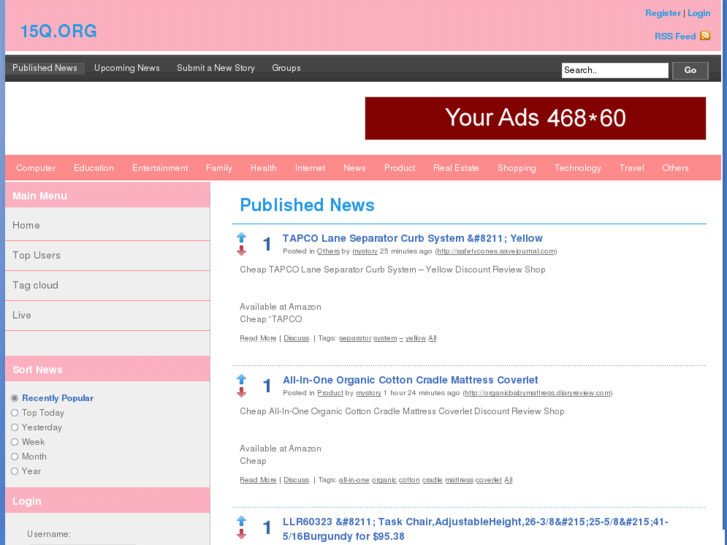This screenshot has width=727, height=545.
Task: Focus the Search input field
Action: 615,71
